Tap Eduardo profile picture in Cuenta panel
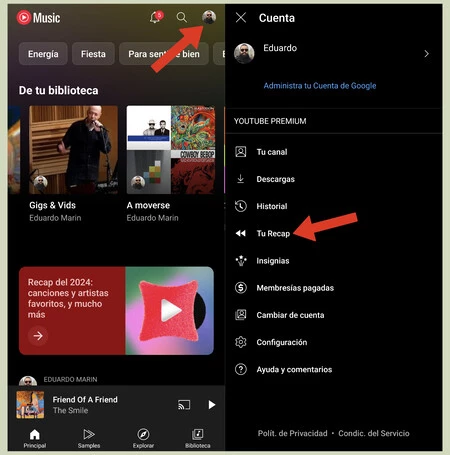Screen dimensions: 450x455 244,53
